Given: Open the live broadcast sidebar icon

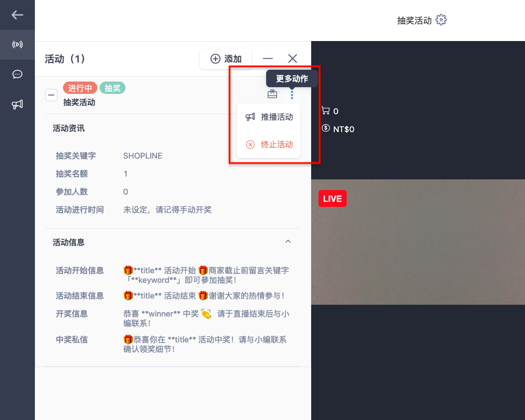Looking at the screenshot, I should [x=17, y=44].
